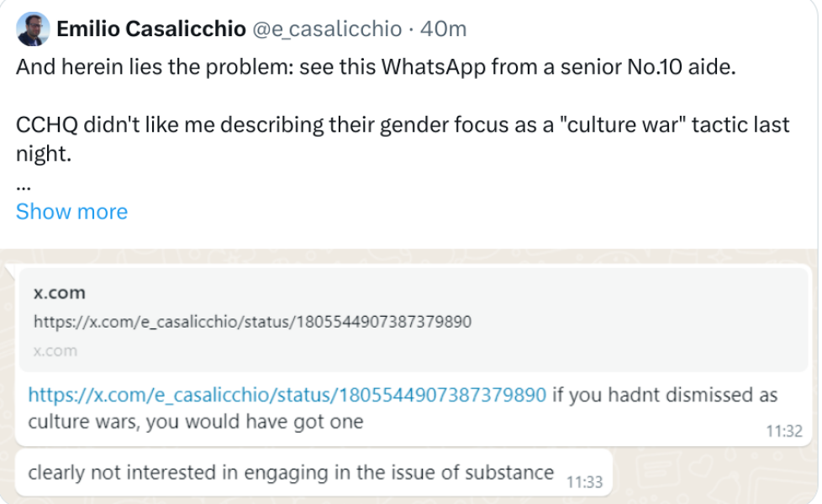
Task: Click the grey x.com domain label
Action: coord(55,350)
